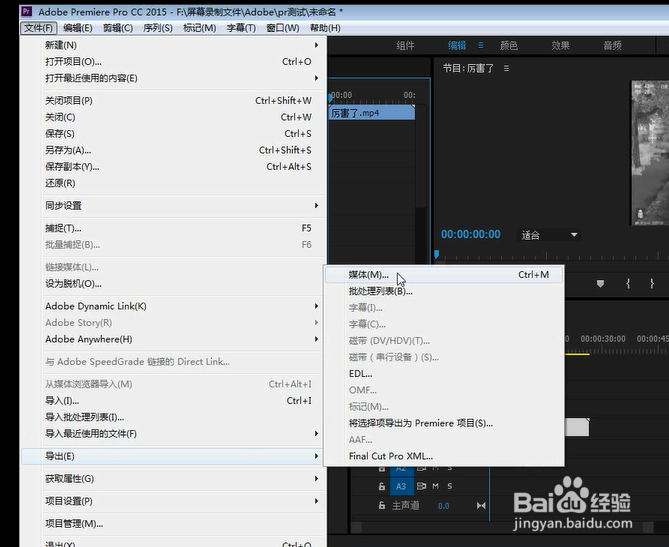Viewport: 669px width, 547px height.
Task: Open the 序列(S) menu
Action: pyautogui.click(x=157, y=28)
